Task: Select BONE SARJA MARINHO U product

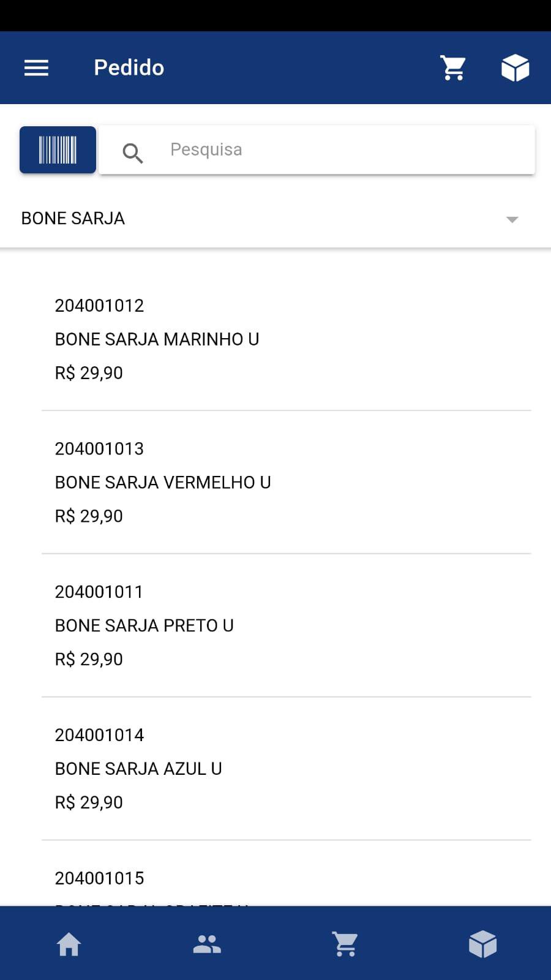Action: tap(287, 339)
